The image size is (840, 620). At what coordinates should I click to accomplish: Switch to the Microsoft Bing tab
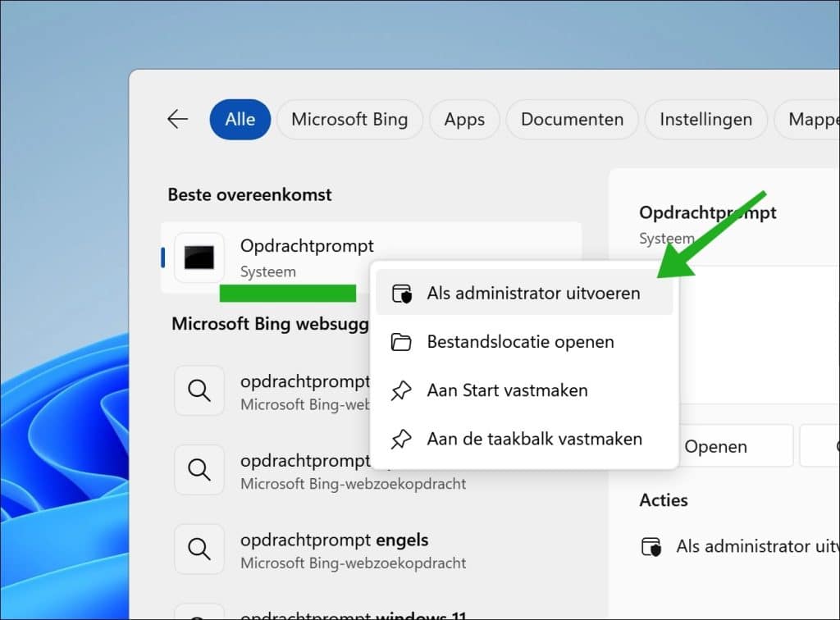349,119
